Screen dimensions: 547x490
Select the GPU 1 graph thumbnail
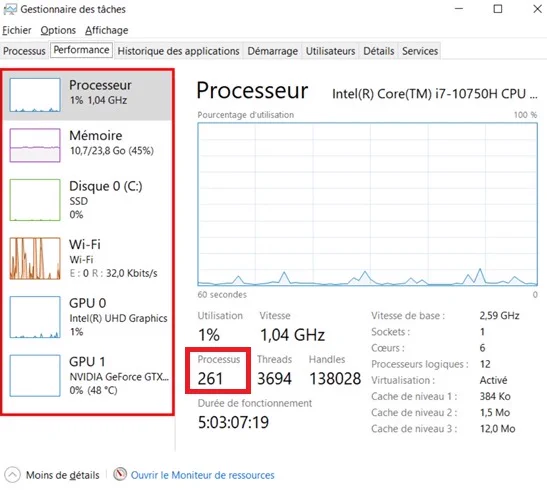tap(35, 376)
